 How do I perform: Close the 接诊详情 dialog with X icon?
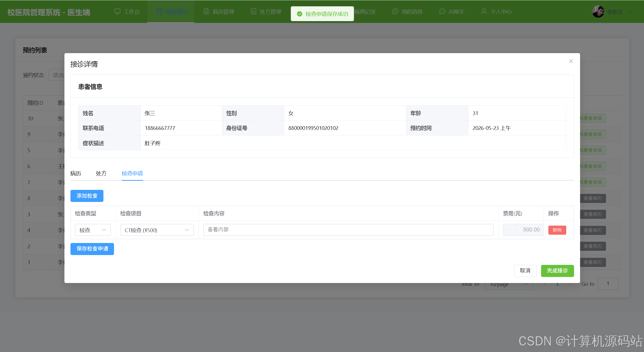pos(571,61)
